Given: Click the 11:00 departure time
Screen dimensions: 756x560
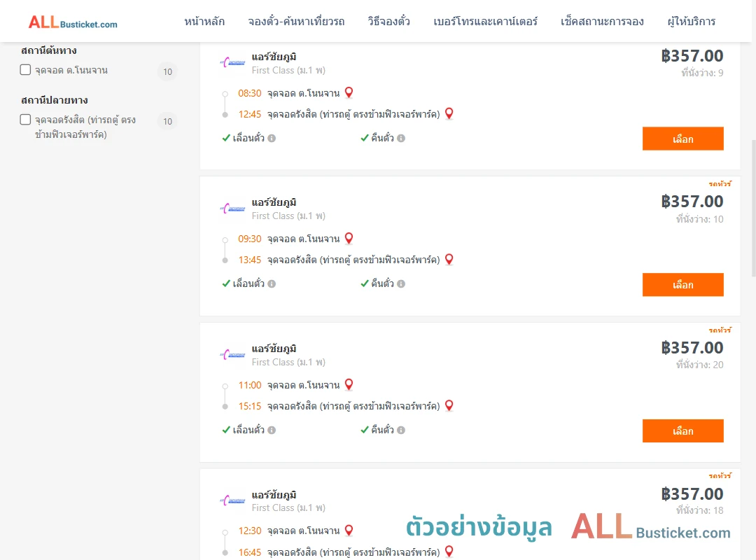Looking at the screenshot, I should [250, 385].
